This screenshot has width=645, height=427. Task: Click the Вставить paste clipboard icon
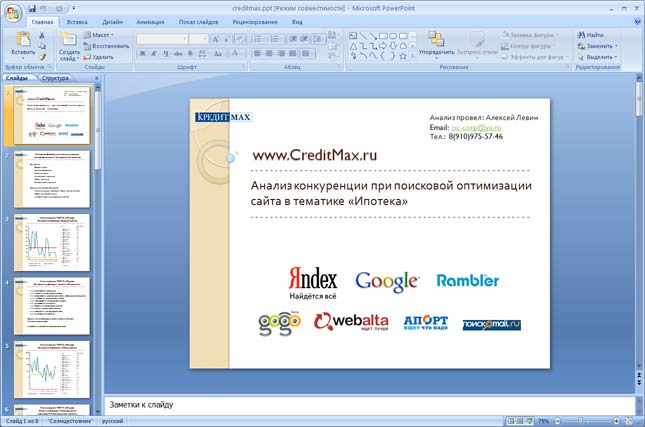(x=23, y=39)
